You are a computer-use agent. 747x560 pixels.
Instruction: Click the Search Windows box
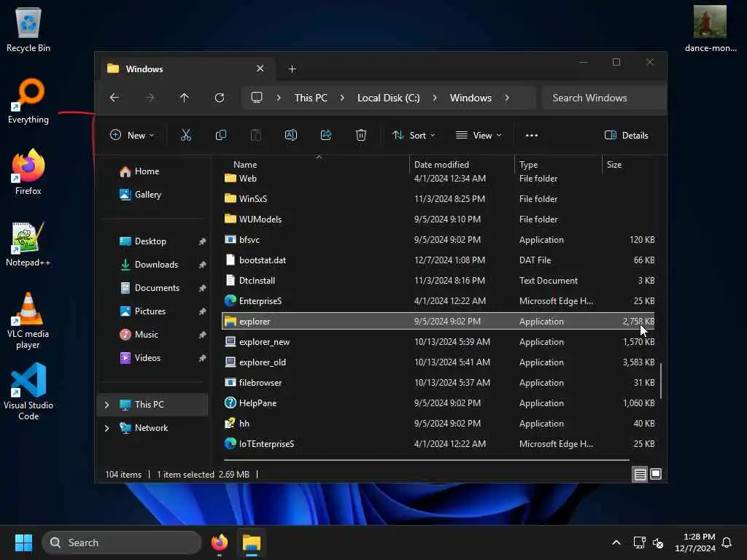[x=604, y=98]
